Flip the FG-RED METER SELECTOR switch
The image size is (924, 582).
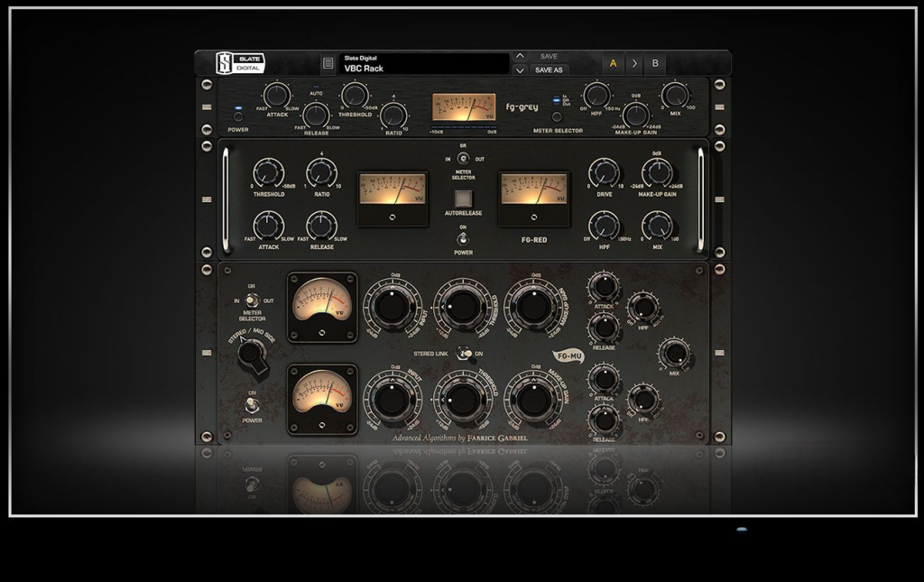[463, 159]
